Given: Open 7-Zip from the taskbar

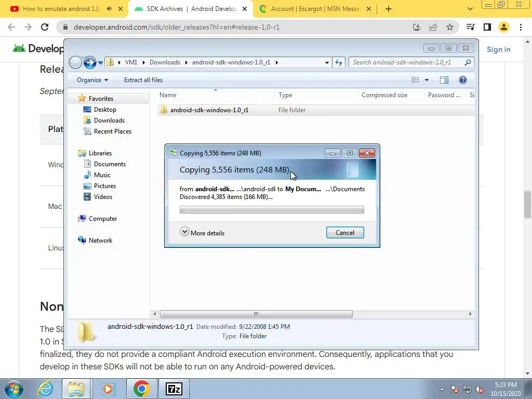Looking at the screenshot, I should (x=174, y=389).
